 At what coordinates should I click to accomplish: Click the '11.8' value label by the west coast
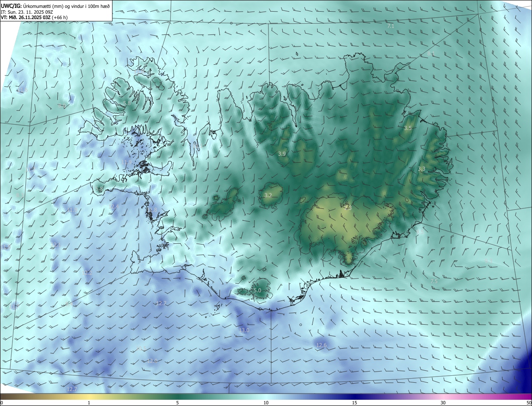(153, 210)
